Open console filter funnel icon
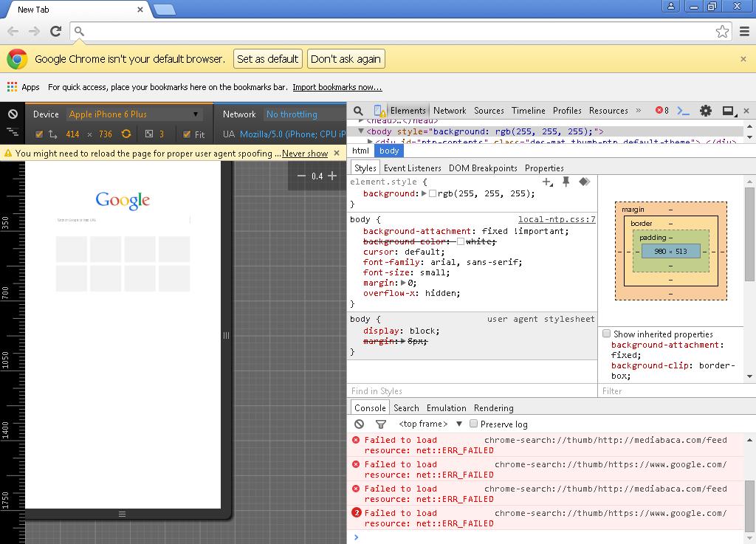This screenshot has width=756, height=544. click(381, 424)
